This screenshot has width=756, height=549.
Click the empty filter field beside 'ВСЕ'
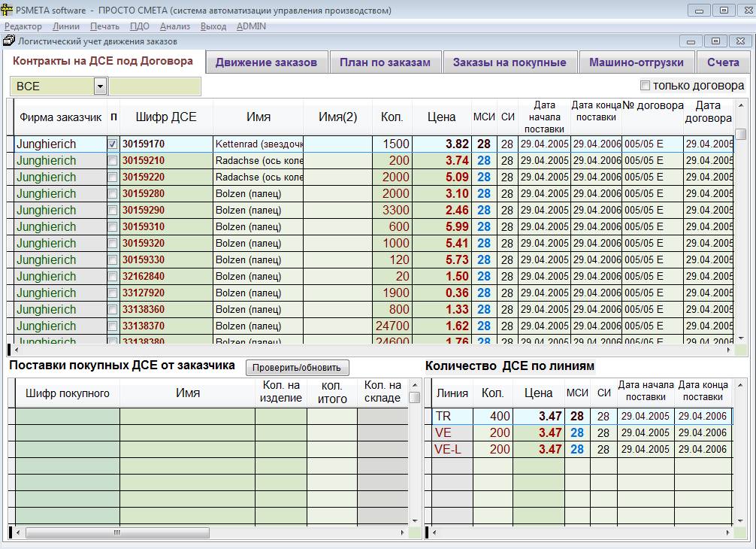(155, 86)
